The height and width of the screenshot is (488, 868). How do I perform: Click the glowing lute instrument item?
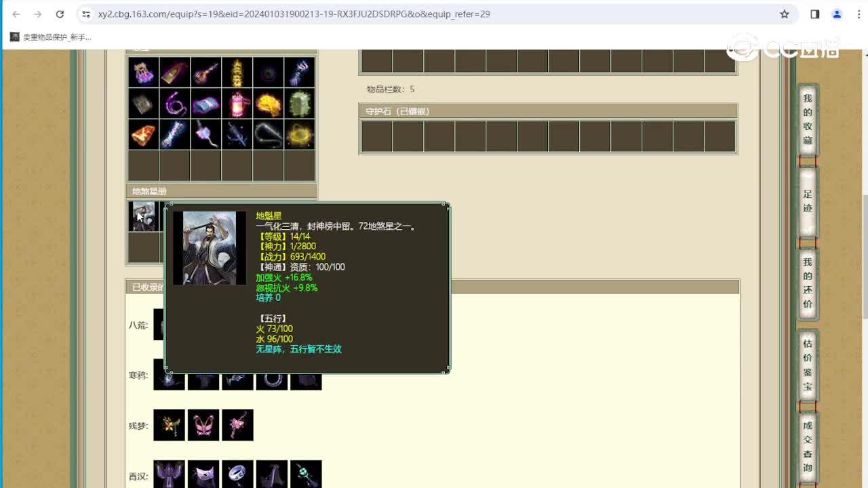point(205,72)
